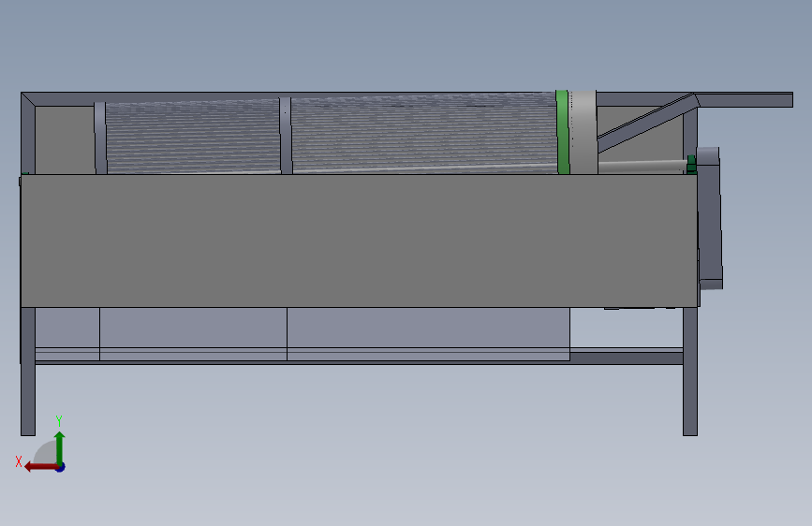Image resolution: width=812 pixels, height=526 pixels.
Task: Select the large gray side cover panel
Action: [x=359, y=241]
